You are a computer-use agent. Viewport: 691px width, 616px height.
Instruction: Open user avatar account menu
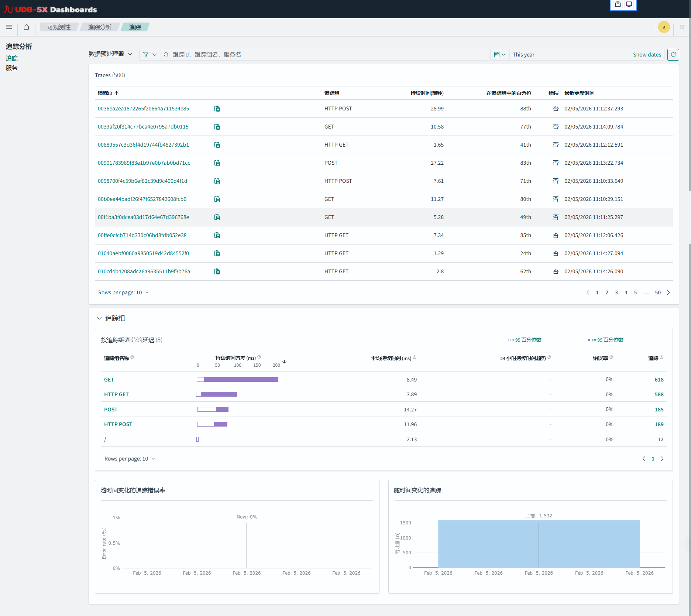(x=664, y=27)
